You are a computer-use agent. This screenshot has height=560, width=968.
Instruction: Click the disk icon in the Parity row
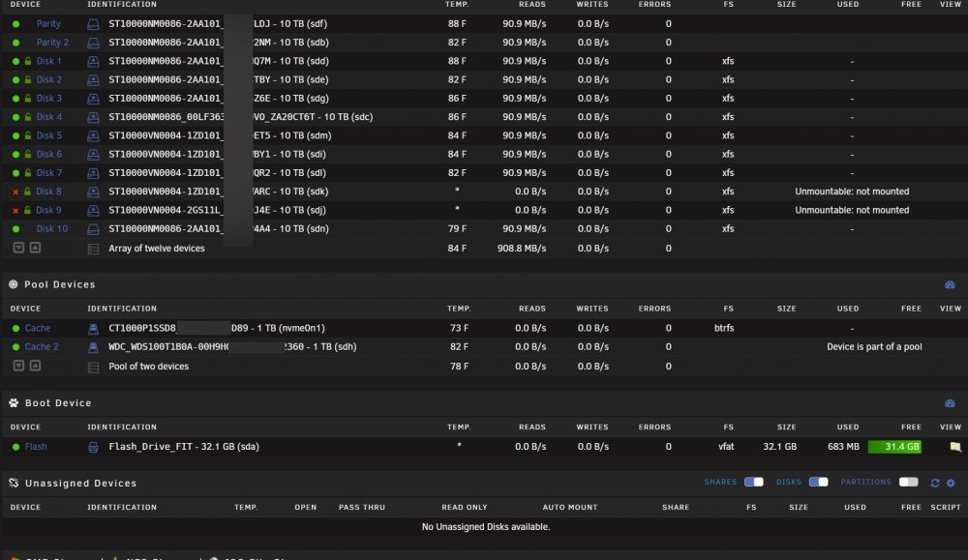pos(93,24)
